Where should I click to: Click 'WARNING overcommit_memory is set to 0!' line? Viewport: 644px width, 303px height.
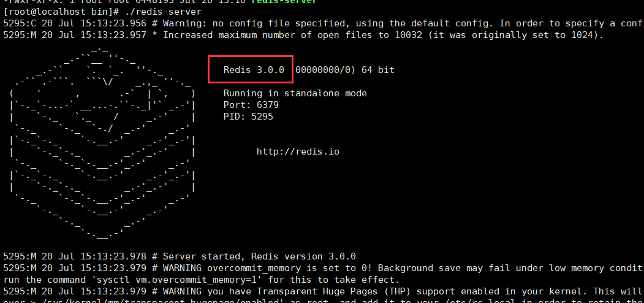click(x=322, y=268)
